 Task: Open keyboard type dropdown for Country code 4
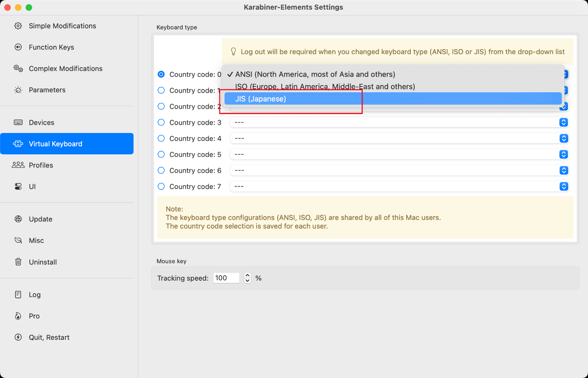[399, 138]
